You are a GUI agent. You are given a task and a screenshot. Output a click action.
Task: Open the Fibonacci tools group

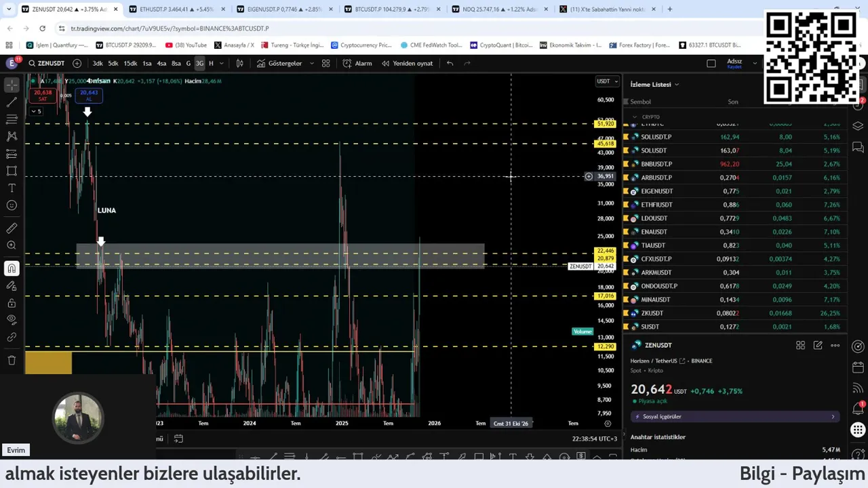[x=12, y=119]
